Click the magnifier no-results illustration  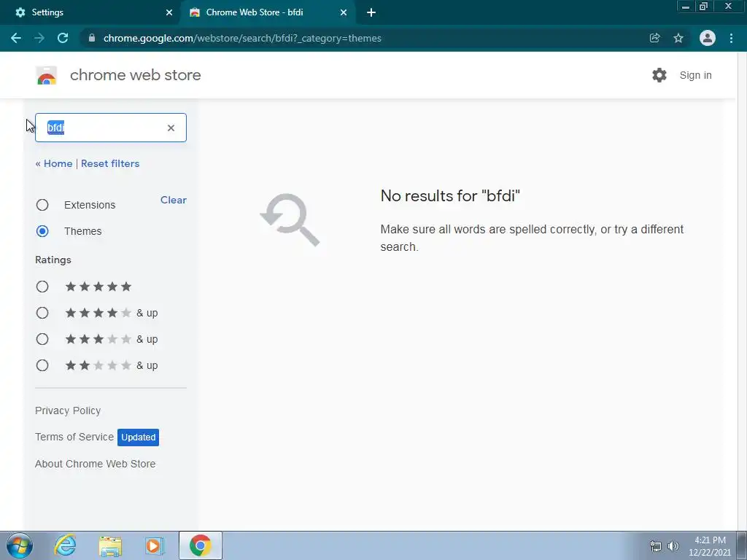click(290, 219)
